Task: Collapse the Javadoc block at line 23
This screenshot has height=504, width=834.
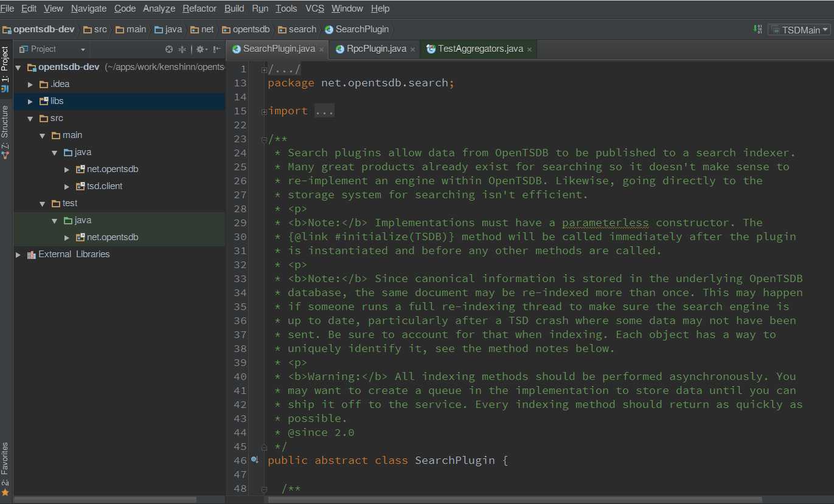Action: (x=264, y=140)
